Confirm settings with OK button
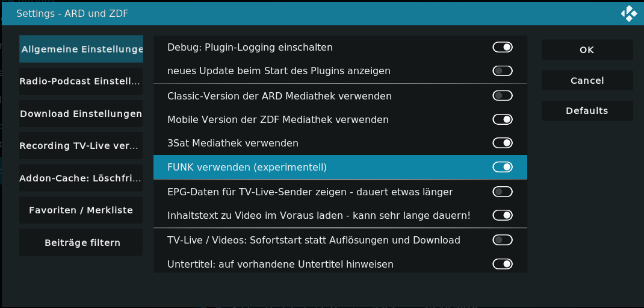Screen dimensions: 644x308 point(587,50)
